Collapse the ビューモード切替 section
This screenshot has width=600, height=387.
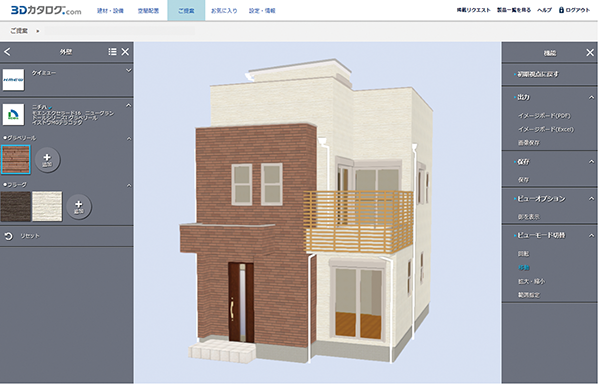(x=591, y=235)
